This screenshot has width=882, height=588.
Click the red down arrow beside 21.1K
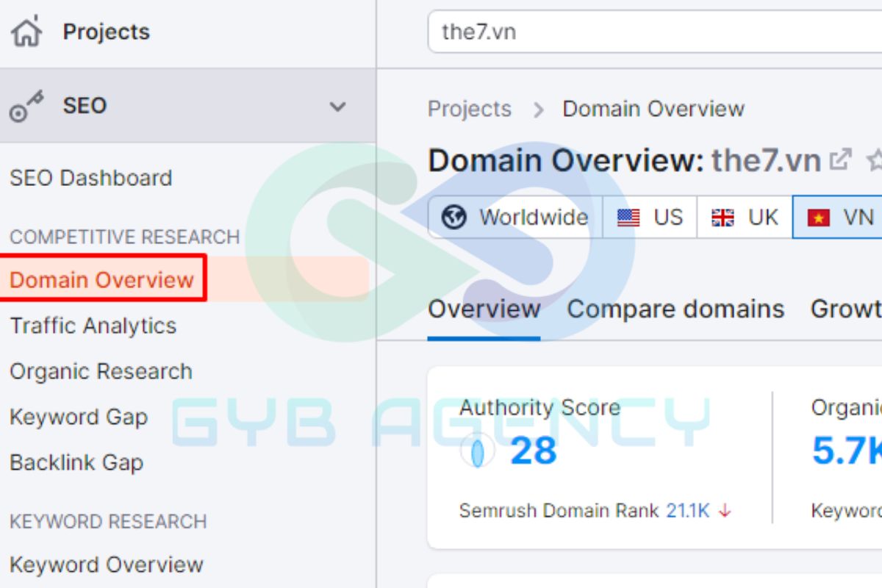click(725, 512)
